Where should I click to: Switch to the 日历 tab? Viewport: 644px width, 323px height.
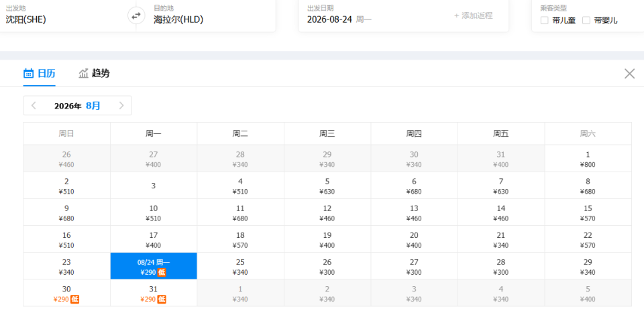pyautogui.click(x=40, y=74)
